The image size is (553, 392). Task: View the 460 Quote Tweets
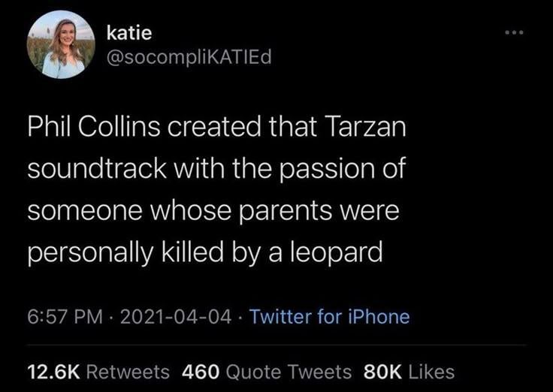(x=267, y=371)
